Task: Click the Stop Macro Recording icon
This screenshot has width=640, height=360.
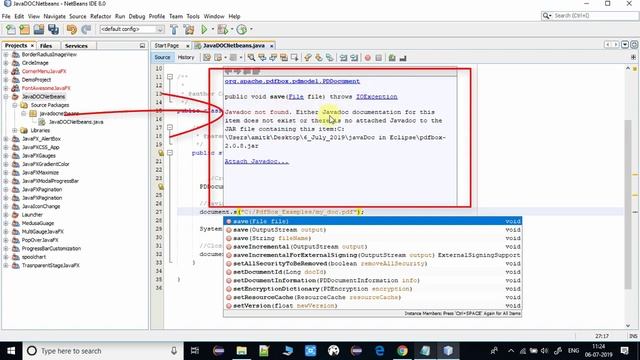Action: pos(378,58)
